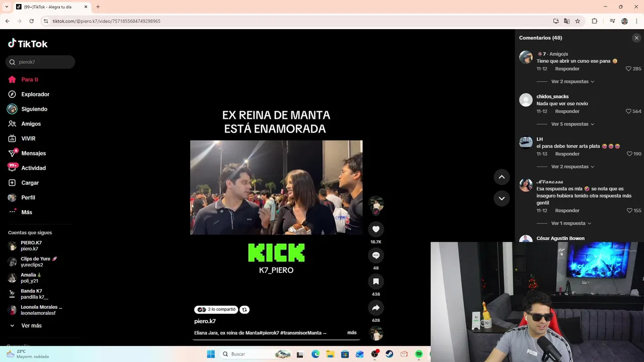The width and height of the screenshot is (644, 362).
Task: Open OBS Studio from the taskbar
Action: 375,354
